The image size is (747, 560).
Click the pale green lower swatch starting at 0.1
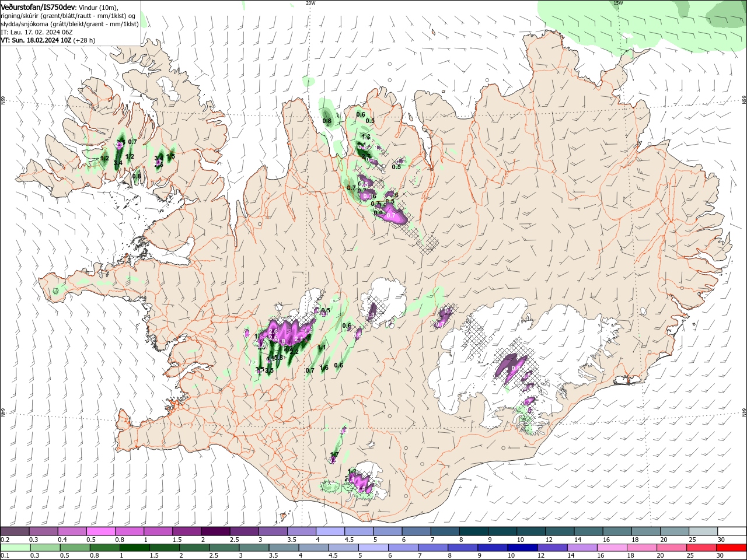pos(15,548)
